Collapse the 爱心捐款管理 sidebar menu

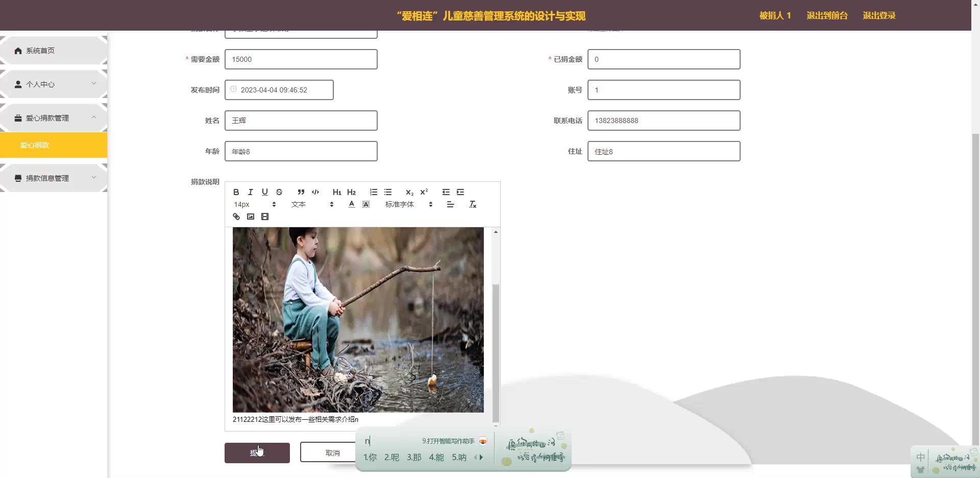pyautogui.click(x=54, y=118)
